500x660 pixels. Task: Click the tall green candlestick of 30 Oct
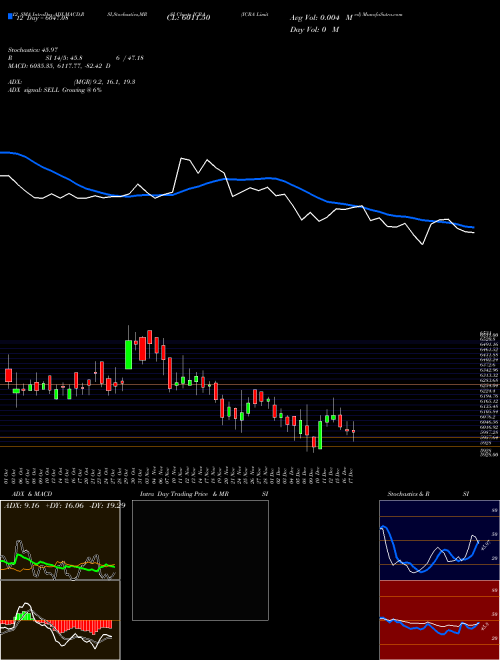[128, 354]
